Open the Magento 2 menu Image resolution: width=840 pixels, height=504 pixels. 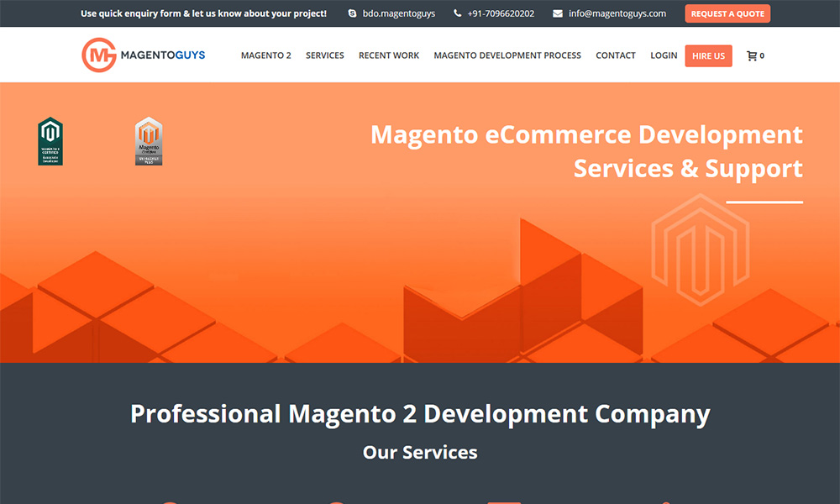click(265, 55)
